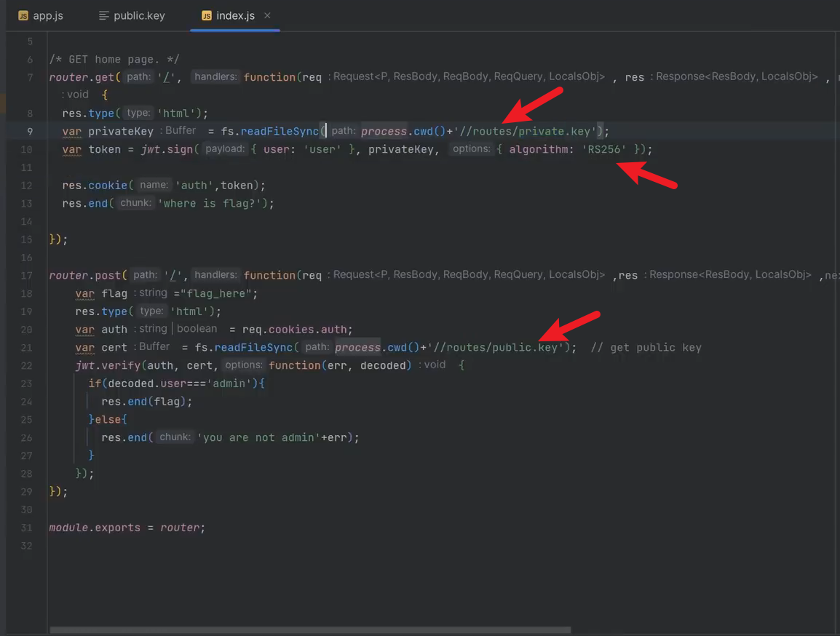Click the JS file icon on app.js tab

pyautogui.click(x=23, y=15)
